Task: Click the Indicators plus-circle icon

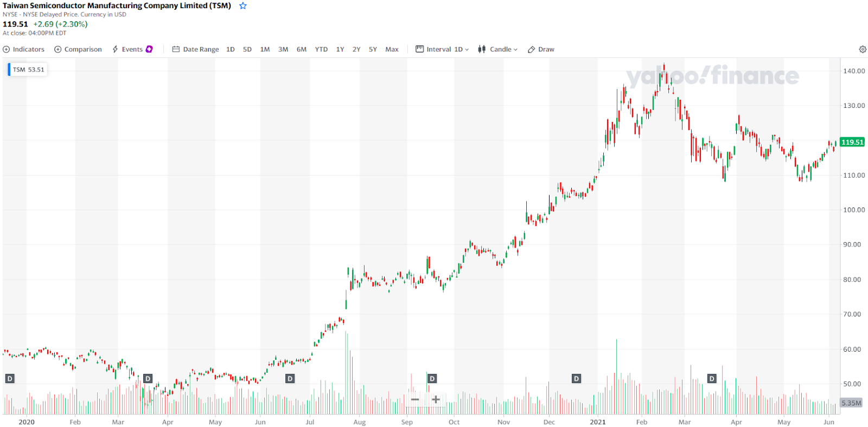Action: point(7,49)
